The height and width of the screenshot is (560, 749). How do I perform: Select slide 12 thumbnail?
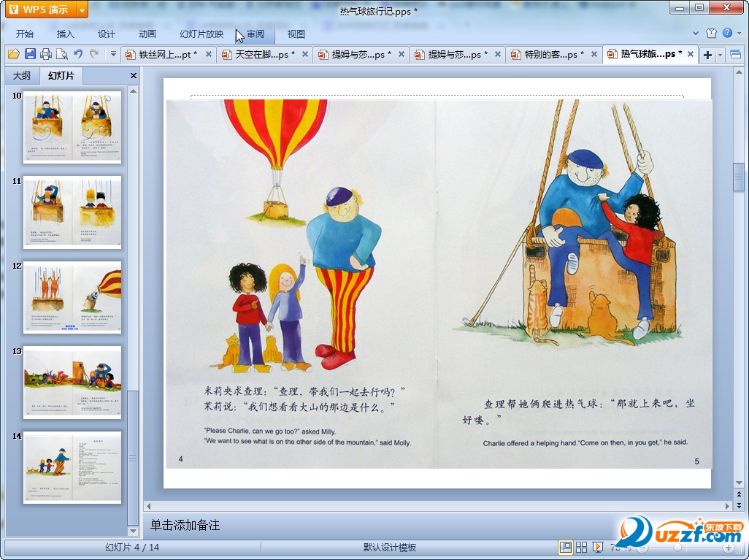click(x=72, y=297)
